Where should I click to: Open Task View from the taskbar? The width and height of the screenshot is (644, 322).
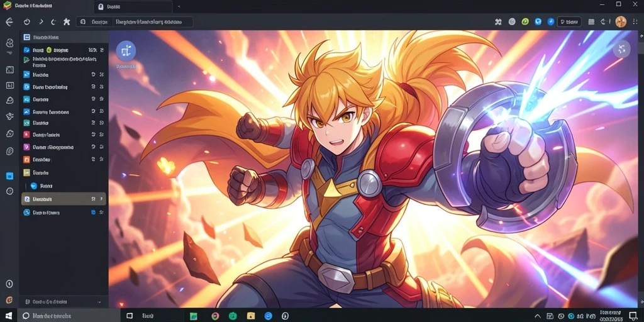[x=130, y=316]
